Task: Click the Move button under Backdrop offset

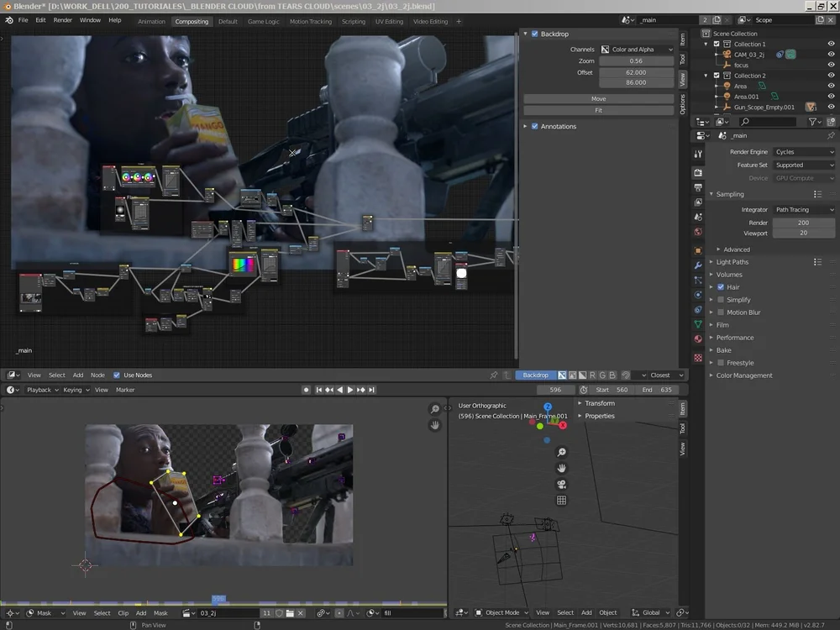Action: tap(598, 99)
